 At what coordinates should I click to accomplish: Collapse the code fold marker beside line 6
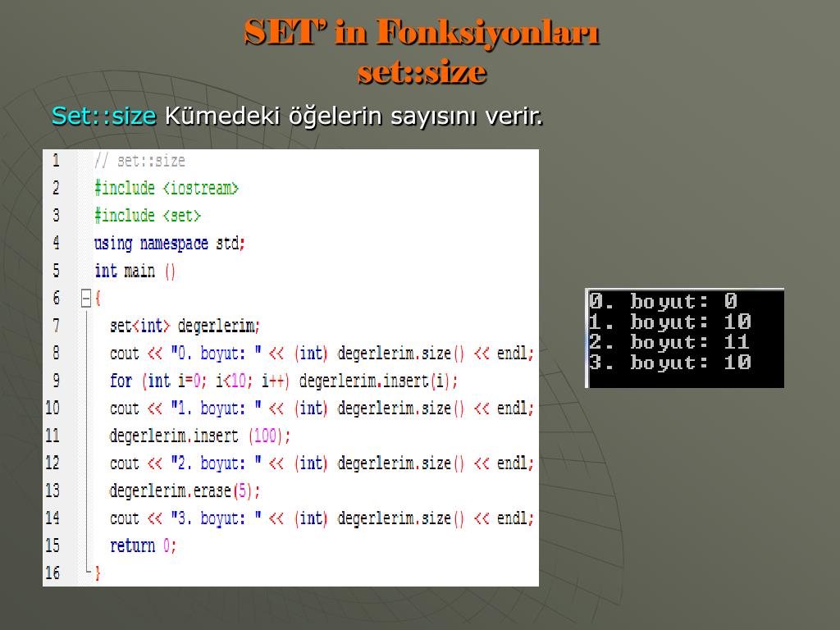point(85,299)
